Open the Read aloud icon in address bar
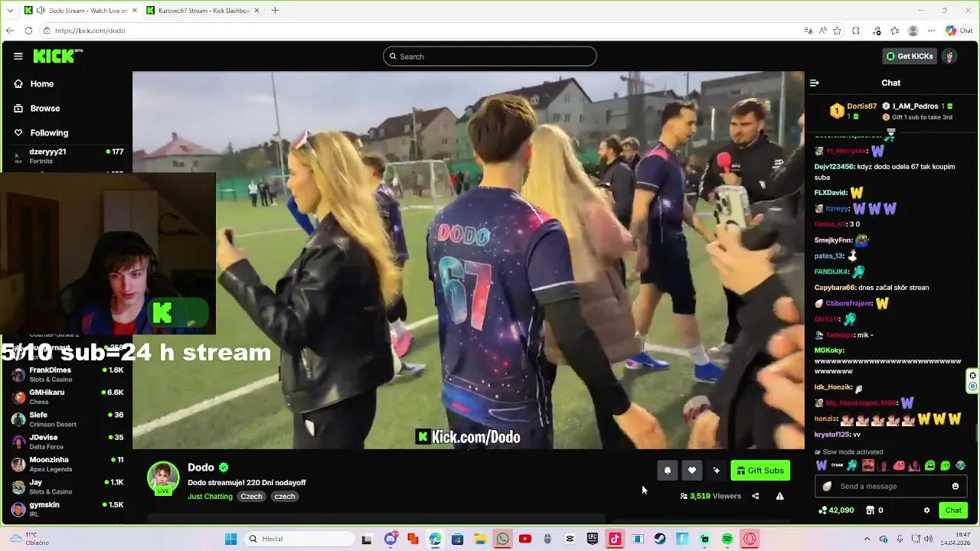The width and height of the screenshot is (980, 551). (x=823, y=31)
